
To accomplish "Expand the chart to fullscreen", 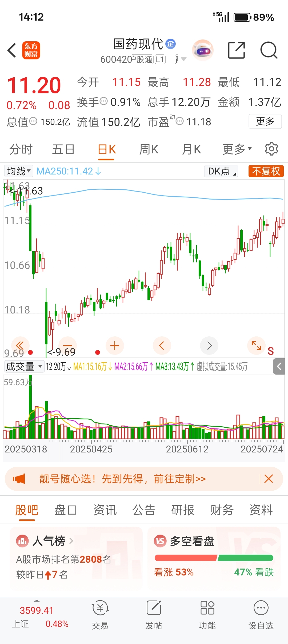I will tap(257, 345).
